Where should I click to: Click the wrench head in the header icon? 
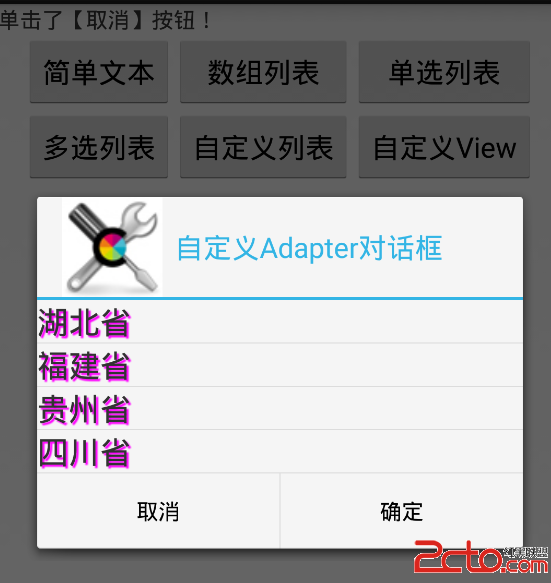coord(140,218)
